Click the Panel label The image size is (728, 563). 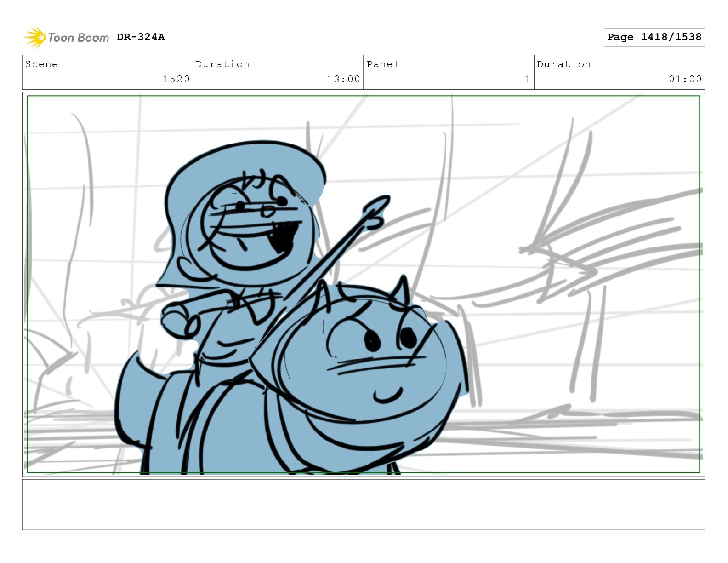pos(383,64)
